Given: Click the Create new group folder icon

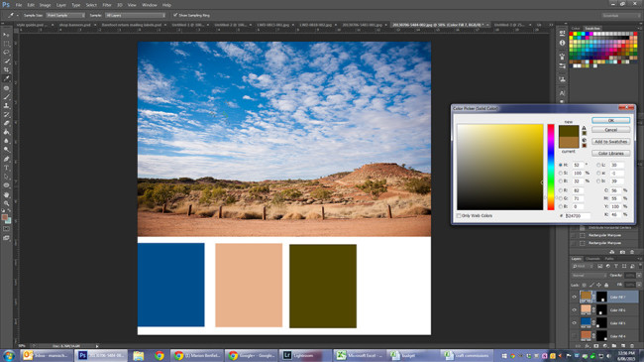Looking at the screenshot, I should click(614, 346).
